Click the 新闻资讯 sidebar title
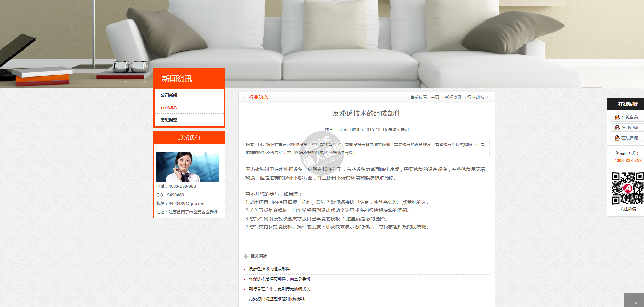The height and width of the screenshot is (307, 644). coord(177,79)
